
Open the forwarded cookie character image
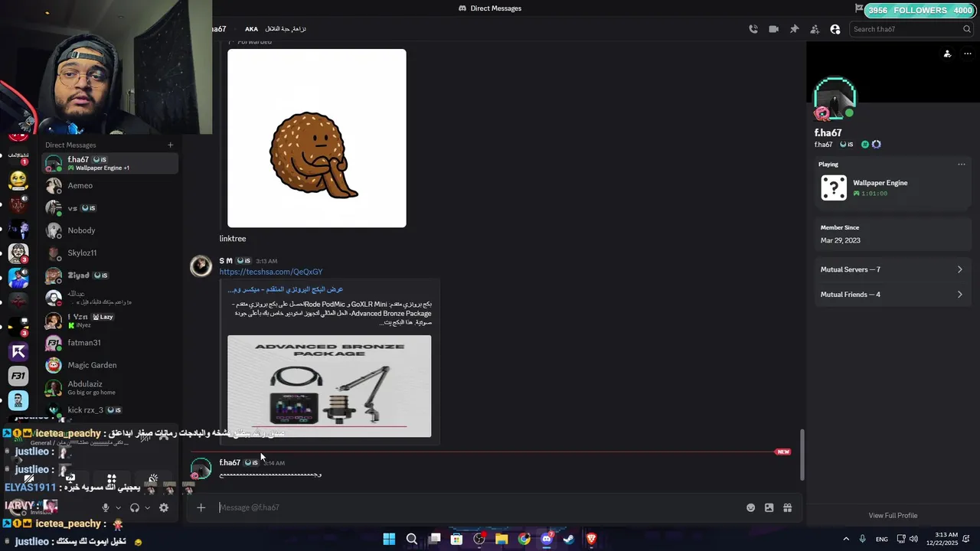pos(317,139)
